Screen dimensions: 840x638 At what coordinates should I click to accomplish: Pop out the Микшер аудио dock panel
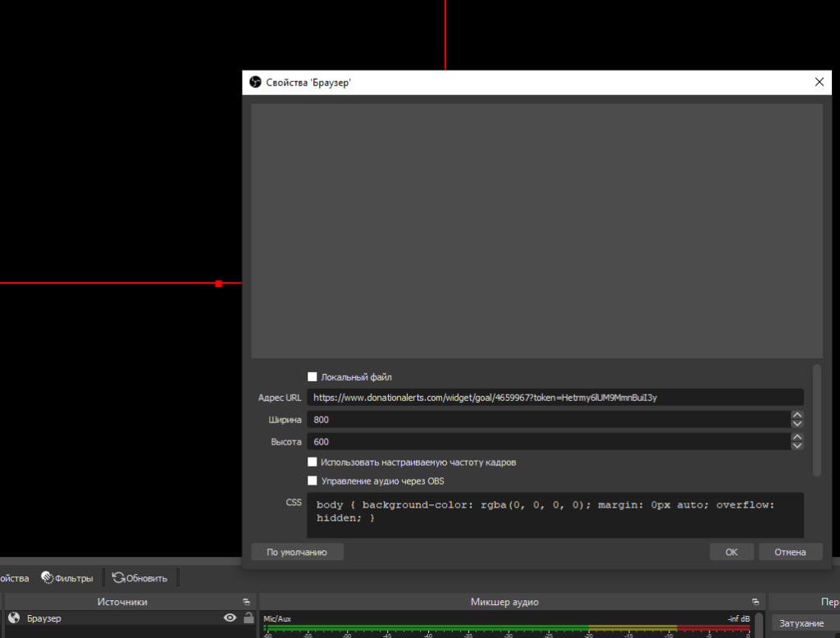point(756,602)
